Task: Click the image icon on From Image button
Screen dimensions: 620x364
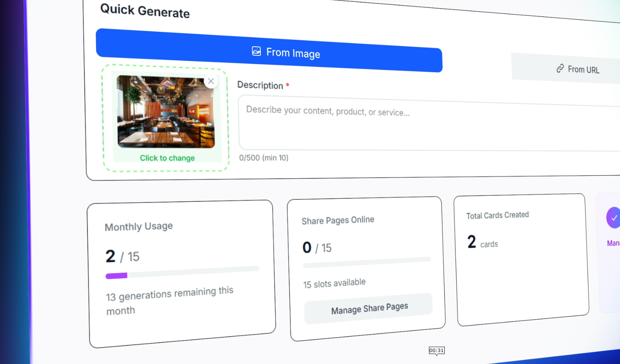Action: point(256,51)
